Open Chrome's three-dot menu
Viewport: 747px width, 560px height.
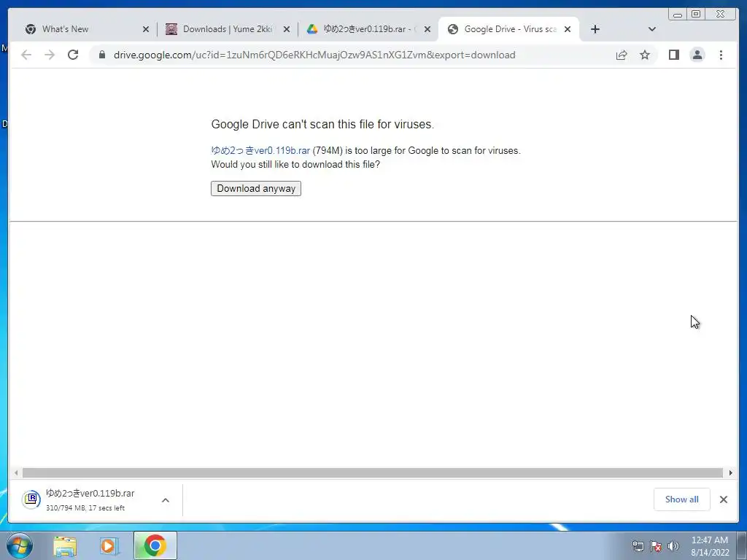(721, 55)
